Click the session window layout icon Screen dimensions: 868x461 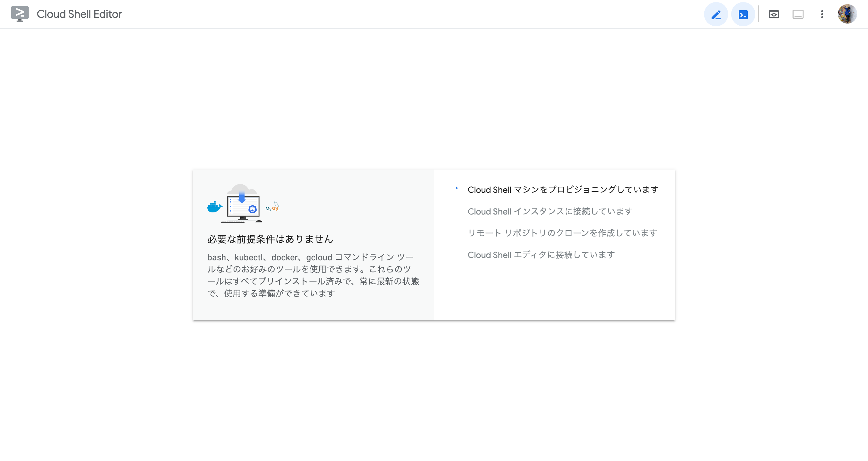(x=798, y=14)
